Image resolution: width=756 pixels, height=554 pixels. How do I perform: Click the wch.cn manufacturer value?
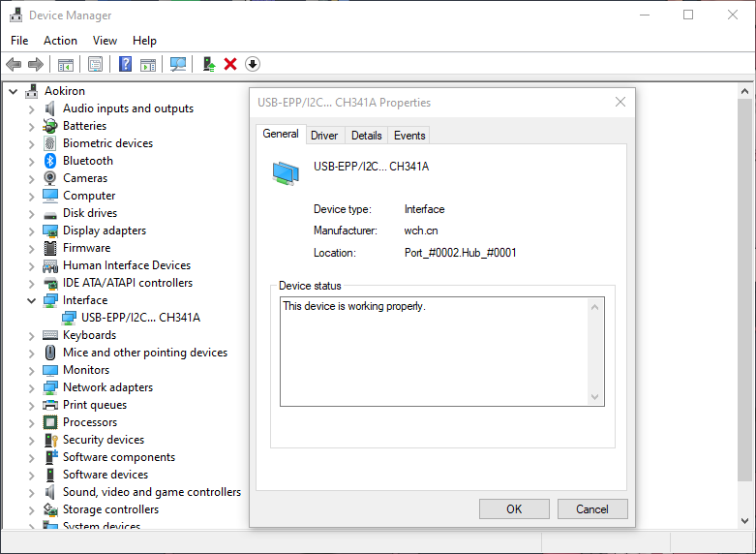coord(421,231)
